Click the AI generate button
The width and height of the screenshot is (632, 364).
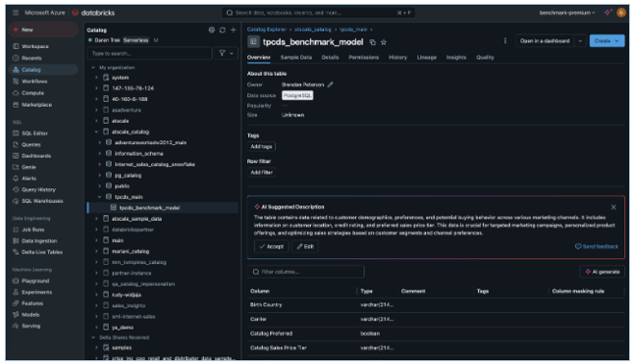(603, 272)
